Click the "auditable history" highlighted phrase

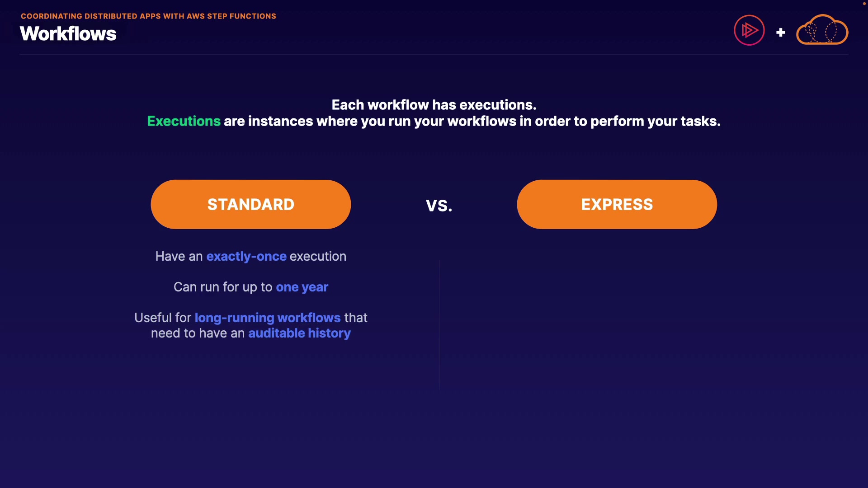(299, 333)
